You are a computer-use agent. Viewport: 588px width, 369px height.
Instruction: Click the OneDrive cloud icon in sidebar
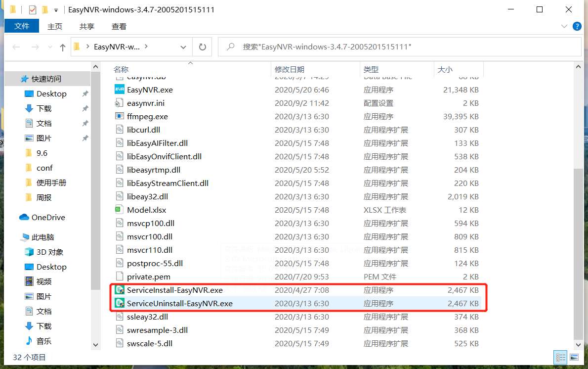(x=24, y=217)
